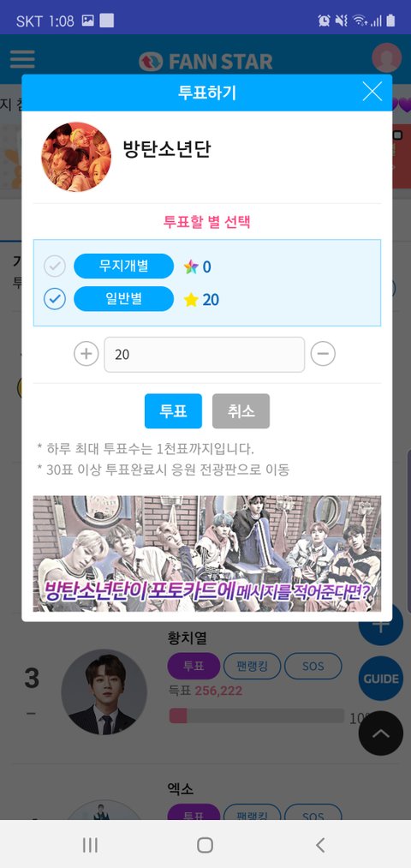The image size is (411, 868).
Task: Choose the 일반별 star type pill
Action: 124,299
